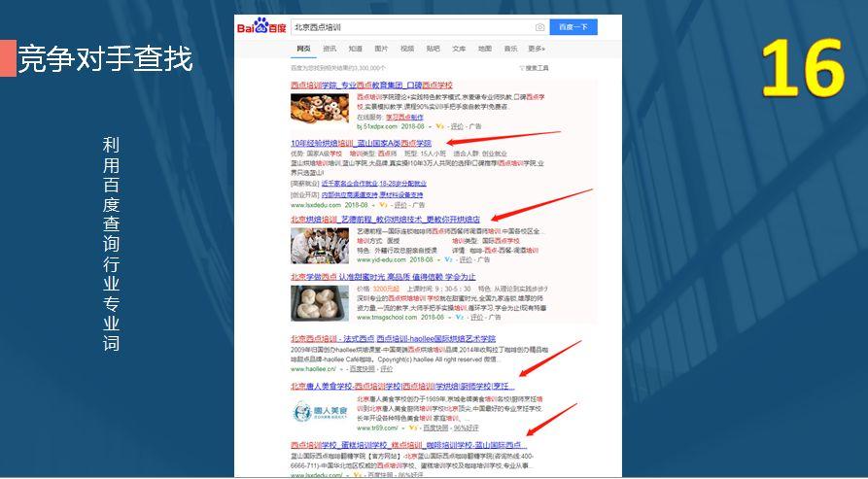Expand dropdown arrow after www.lsxdedu.com 2018-08

373,205
